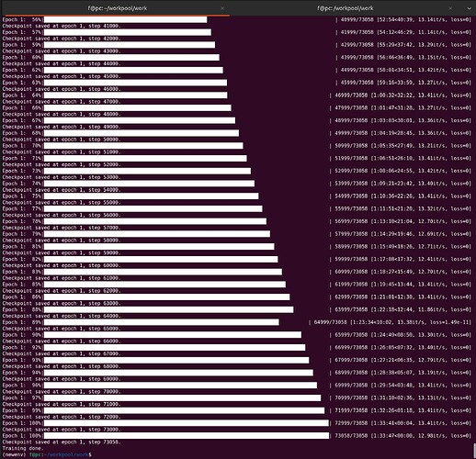
Task: Click the '52999/73058' progress count
Action: [x=351, y=171]
